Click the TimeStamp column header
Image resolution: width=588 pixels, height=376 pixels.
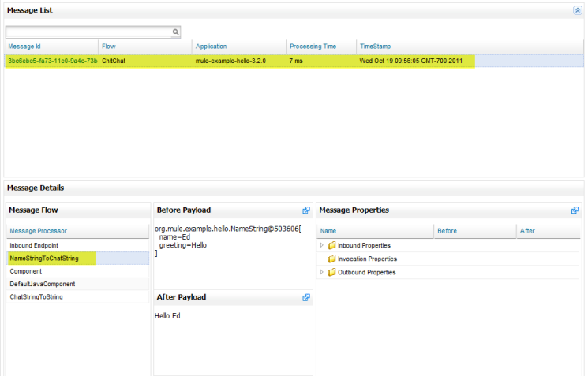(x=470, y=47)
